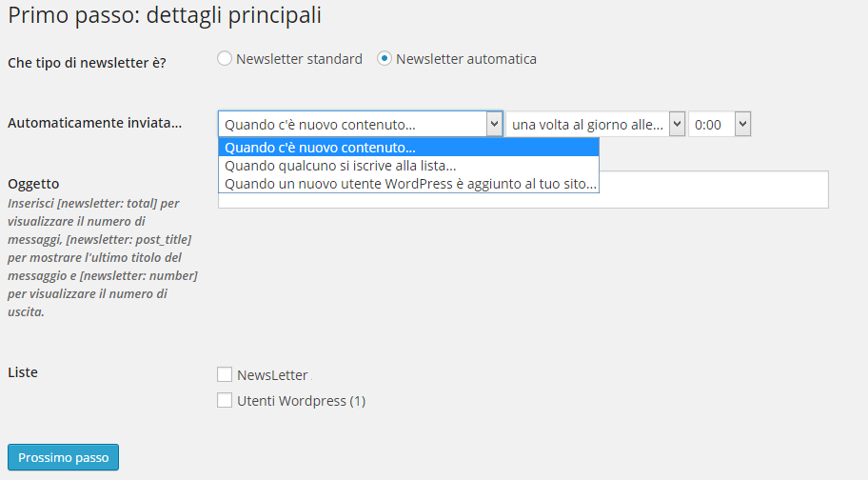Tick the NewsLetter list checkbox
Image resolution: width=868 pixels, height=480 pixels.
click(225, 375)
